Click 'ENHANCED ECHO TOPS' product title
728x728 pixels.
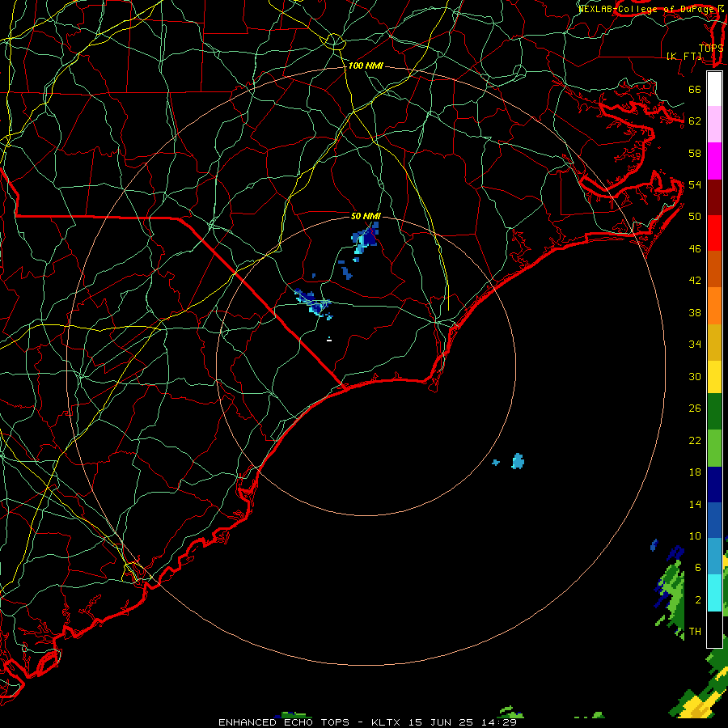(284, 722)
